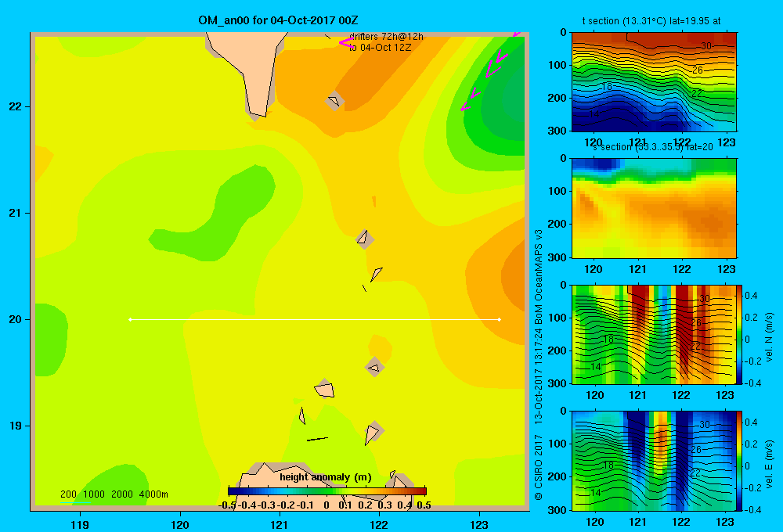Click longitude tick label 120 on the main map axis
This screenshot has width=783, height=532.
[180, 524]
